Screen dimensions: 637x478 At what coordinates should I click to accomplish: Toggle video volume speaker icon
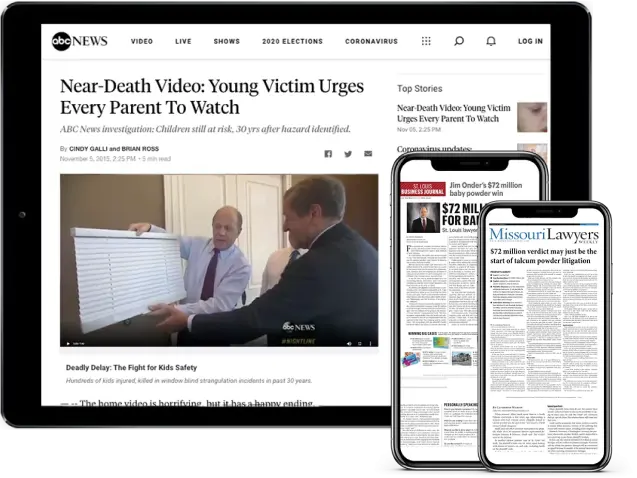coord(349,344)
